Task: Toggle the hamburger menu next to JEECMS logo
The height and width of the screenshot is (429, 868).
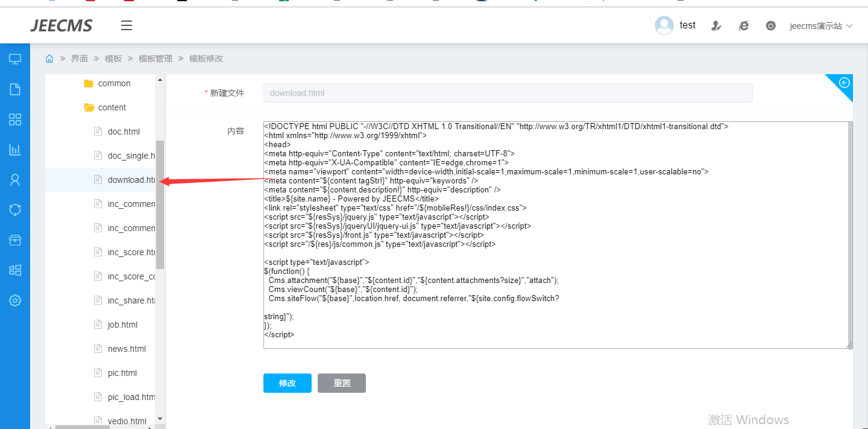Action: [x=126, y=25]
